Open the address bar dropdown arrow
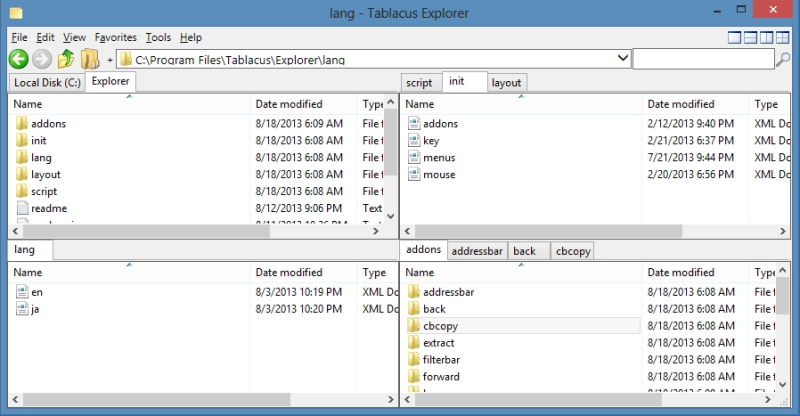The image size is (800, 416). (622, 58)
